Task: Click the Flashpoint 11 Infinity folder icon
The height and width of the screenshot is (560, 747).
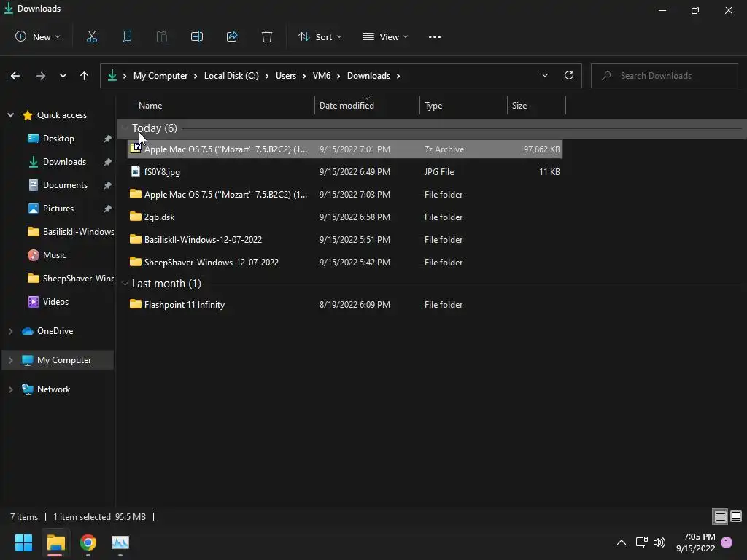Action: (135, 304)
